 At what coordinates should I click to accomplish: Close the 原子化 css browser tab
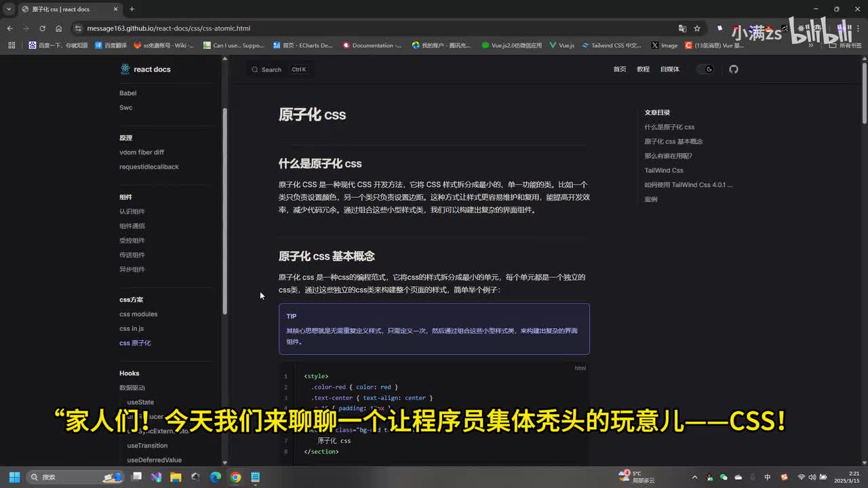coord(115,9)
